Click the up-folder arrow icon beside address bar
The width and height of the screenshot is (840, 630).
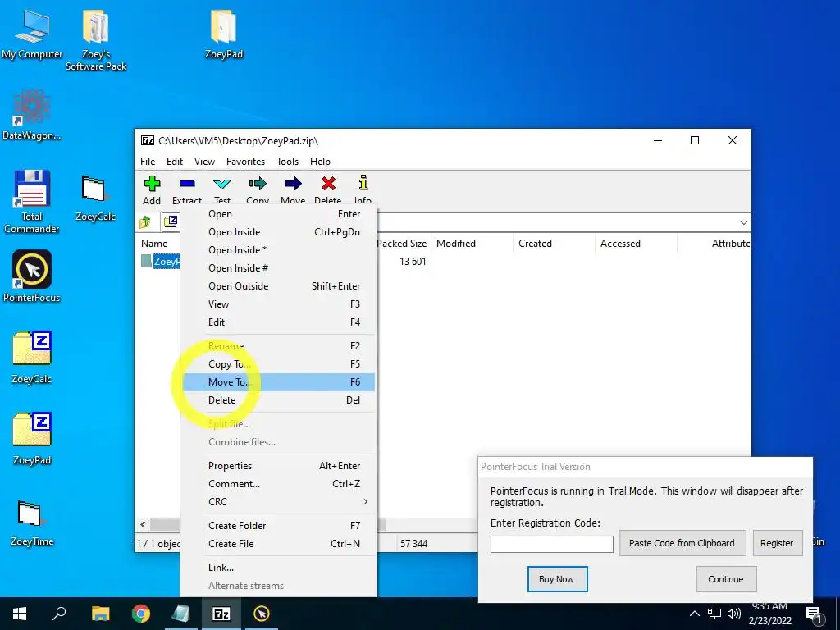coord(145,221)
